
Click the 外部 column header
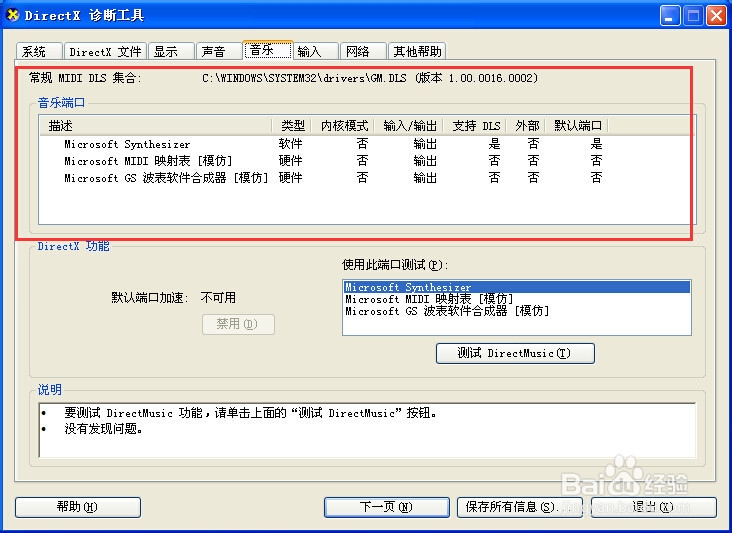tap(526, 126)
